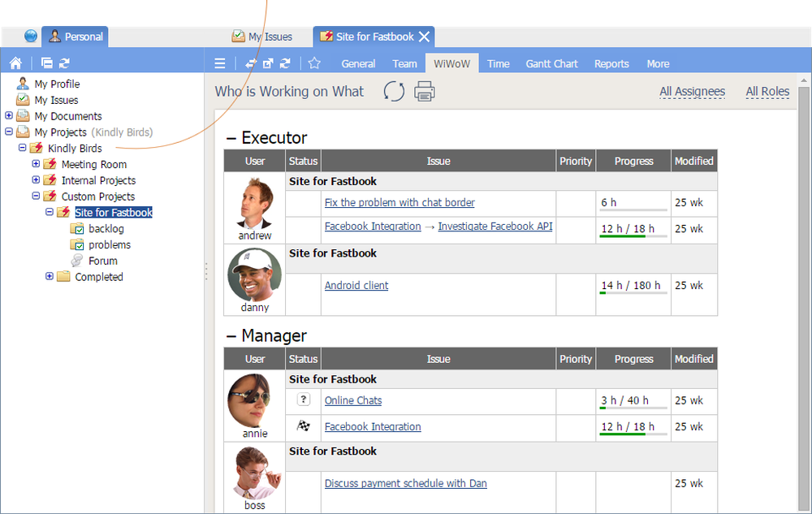Expand the Meeting Room node
Screen dimensions: 812x514
[36, 163]
